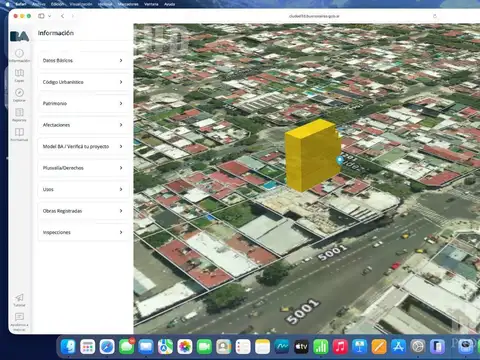Viewport: 480px width, 360px height.
Task: Reload the page in Safari
Action: click(435, 16)
